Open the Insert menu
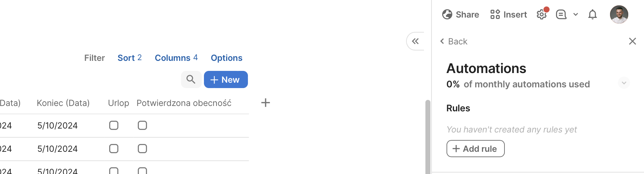 click(x=508, y=15)
